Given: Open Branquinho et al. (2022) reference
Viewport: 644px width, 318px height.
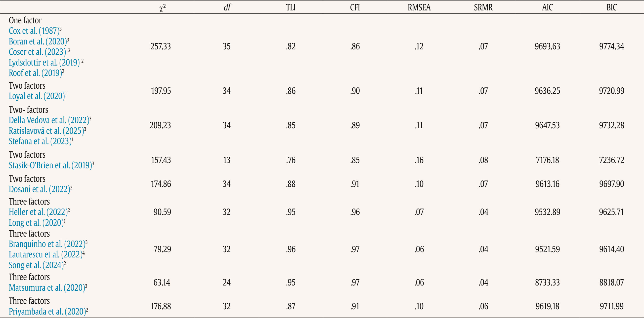Looking at the screenshot, I should coord(47,244).
